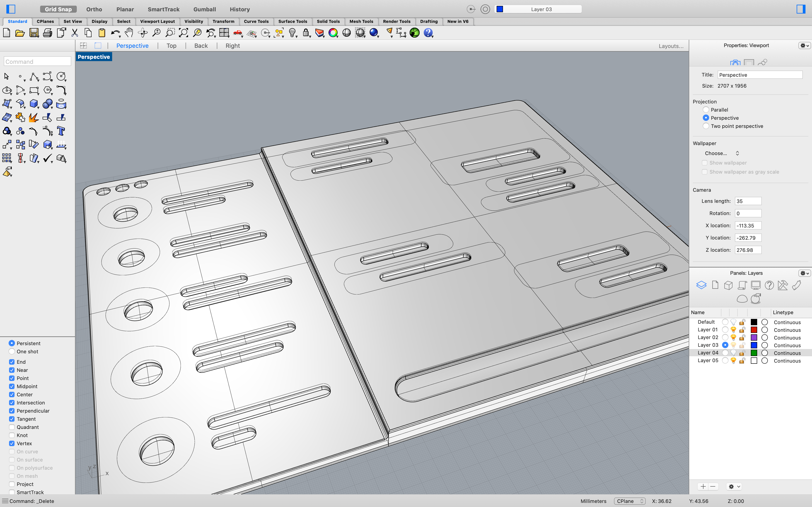
Task: Select Parallel projection radio button
Action: point(706,110)
